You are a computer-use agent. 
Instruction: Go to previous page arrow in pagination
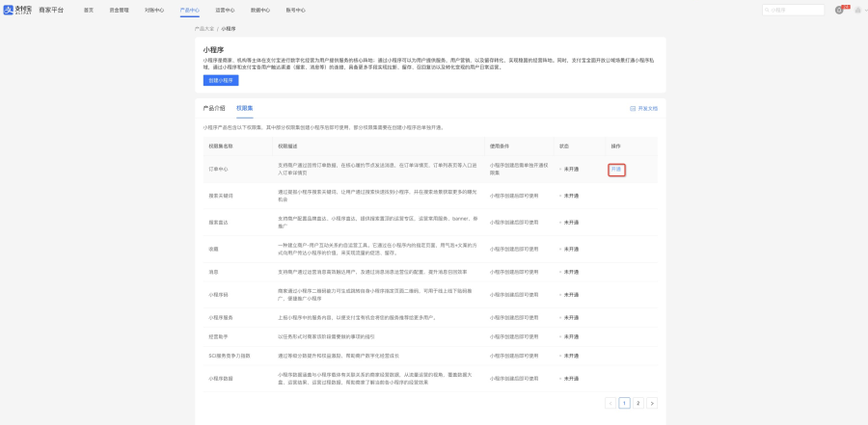coord(610,404)
